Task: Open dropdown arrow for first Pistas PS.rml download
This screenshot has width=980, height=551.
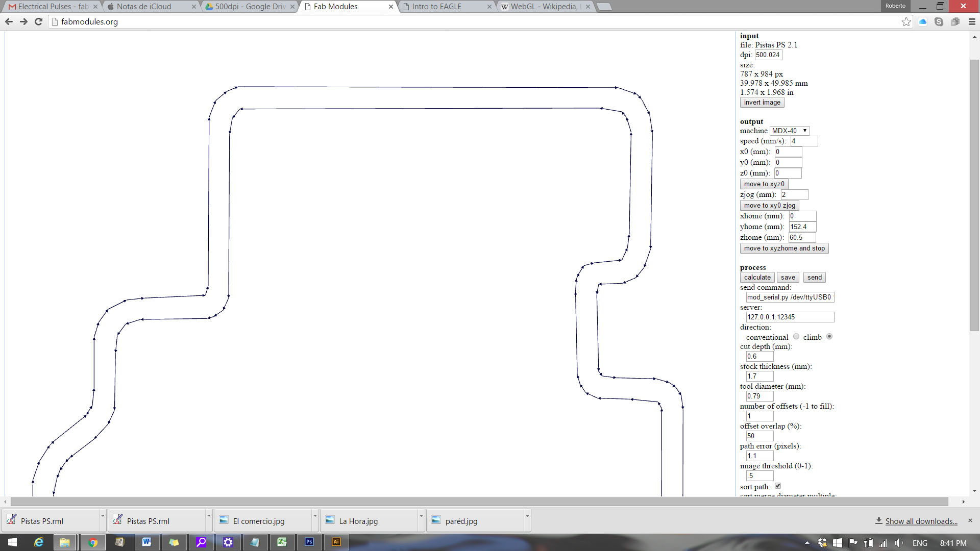Action: click(103, 520)
